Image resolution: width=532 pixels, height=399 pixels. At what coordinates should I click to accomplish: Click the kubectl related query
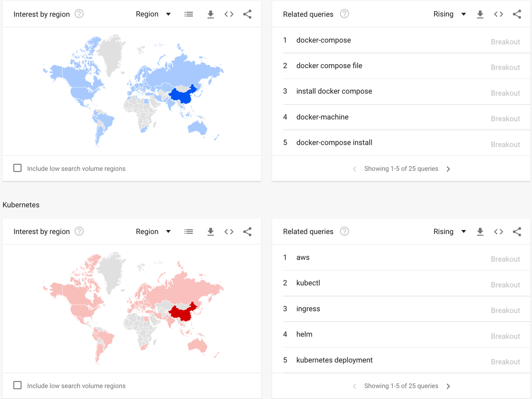point(308,283)
